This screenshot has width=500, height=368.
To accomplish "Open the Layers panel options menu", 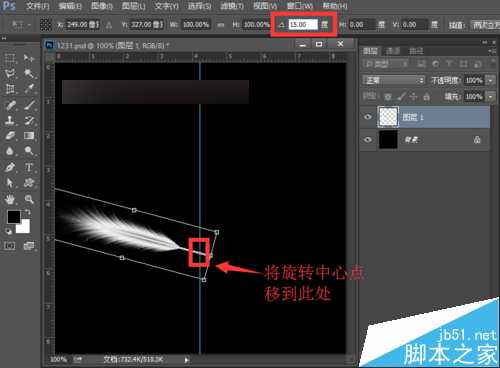I will 493,51.
